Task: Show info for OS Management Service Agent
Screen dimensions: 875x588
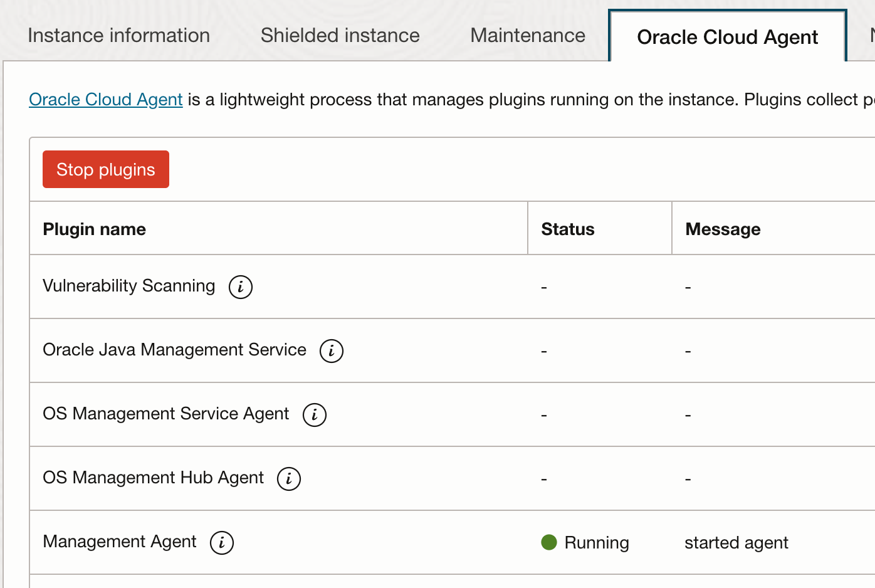Action: coord(315,415)
